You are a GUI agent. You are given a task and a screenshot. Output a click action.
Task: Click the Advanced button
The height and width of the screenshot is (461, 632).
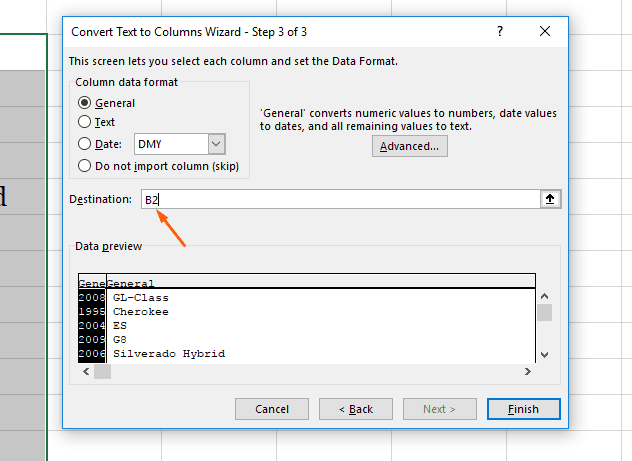(409, 146)
